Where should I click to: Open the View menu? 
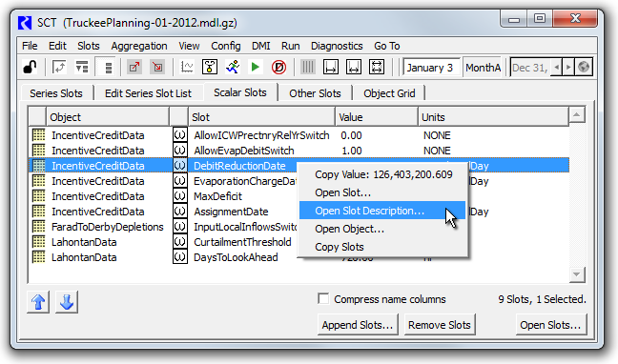[189, 46]
